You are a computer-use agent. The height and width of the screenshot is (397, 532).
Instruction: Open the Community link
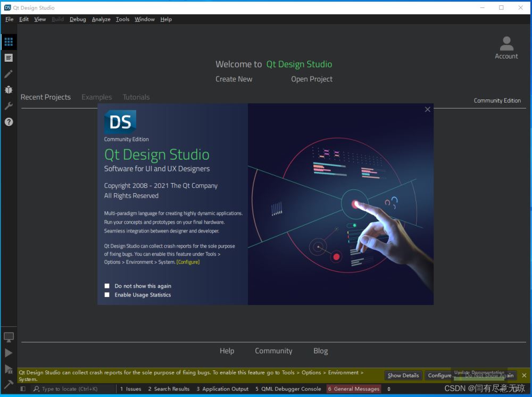(x=273, y=351)
